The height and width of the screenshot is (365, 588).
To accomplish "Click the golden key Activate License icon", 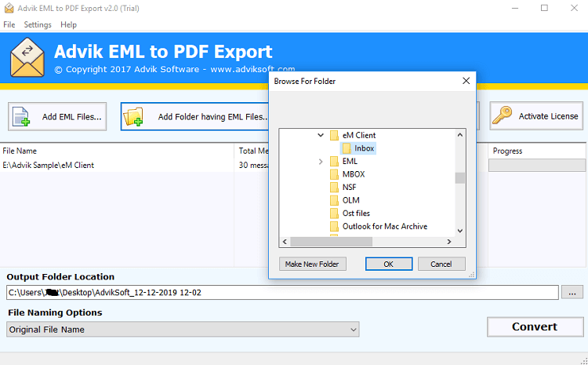I will pos(502,115).
